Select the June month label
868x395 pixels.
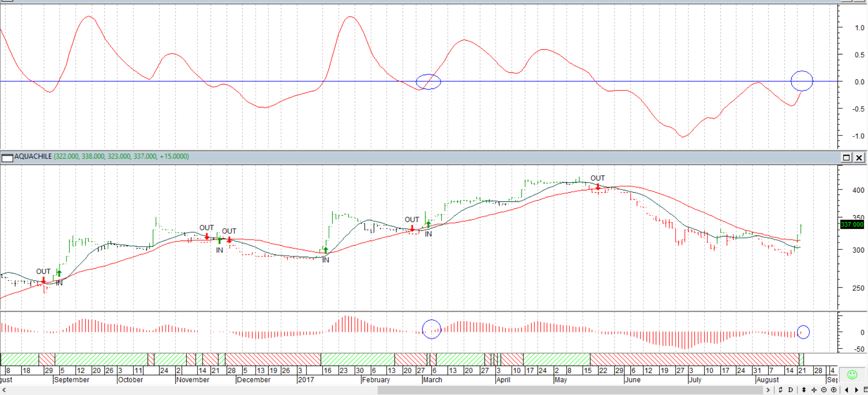[632, 380]
